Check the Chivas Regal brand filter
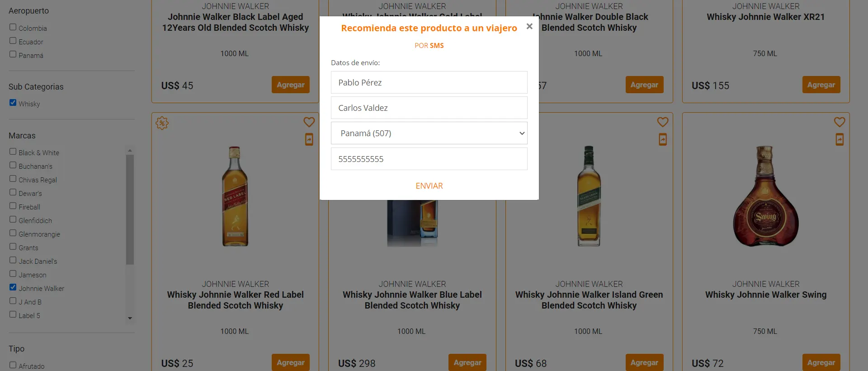 pyautogui.click(x=13, y=179)
